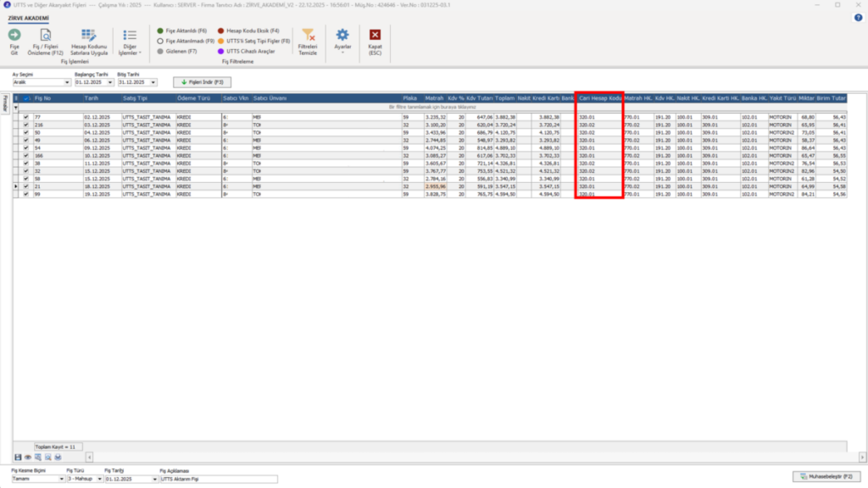Expand Diğer İşlemler menu
This screenshot has width=868, height=488.
[x=130, y=42]
